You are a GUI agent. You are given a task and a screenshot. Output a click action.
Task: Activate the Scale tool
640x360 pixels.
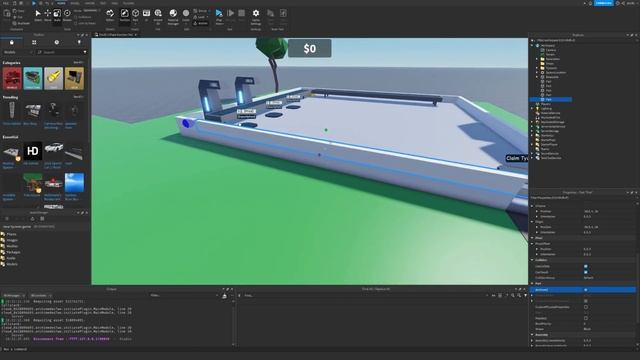click(57, 15)
